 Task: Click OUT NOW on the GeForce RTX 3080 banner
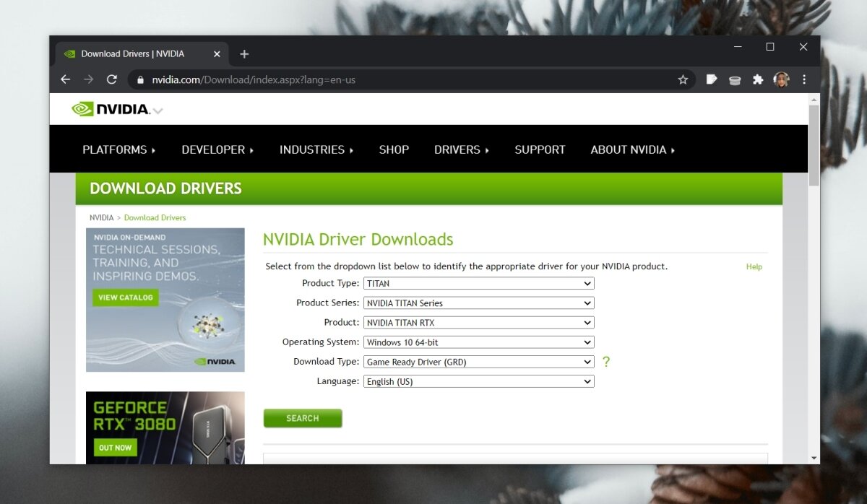114,447
